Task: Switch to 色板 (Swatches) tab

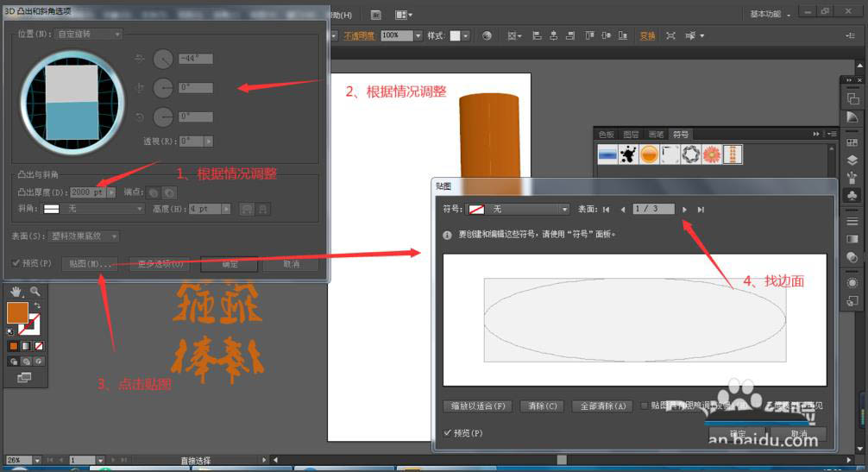Action: (x=607, y=135)
